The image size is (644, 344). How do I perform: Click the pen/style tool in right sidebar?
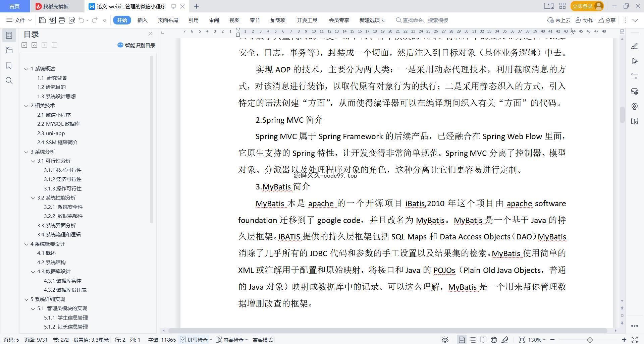(634, 46)
